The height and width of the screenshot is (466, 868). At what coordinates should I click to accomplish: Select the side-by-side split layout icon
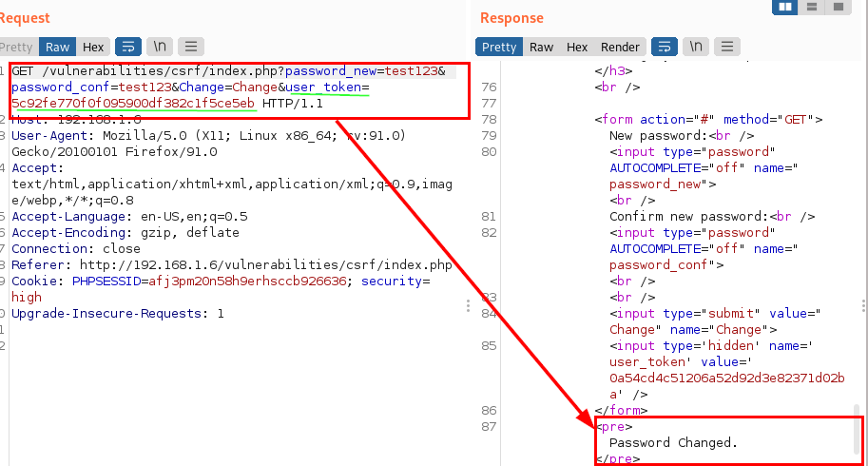point(785,7)
